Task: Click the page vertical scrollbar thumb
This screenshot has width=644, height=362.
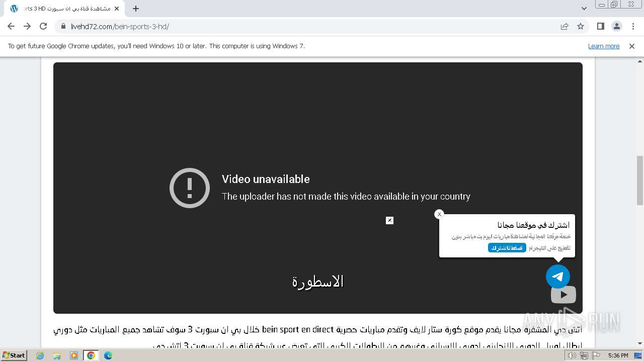Action: pos(640,180)
